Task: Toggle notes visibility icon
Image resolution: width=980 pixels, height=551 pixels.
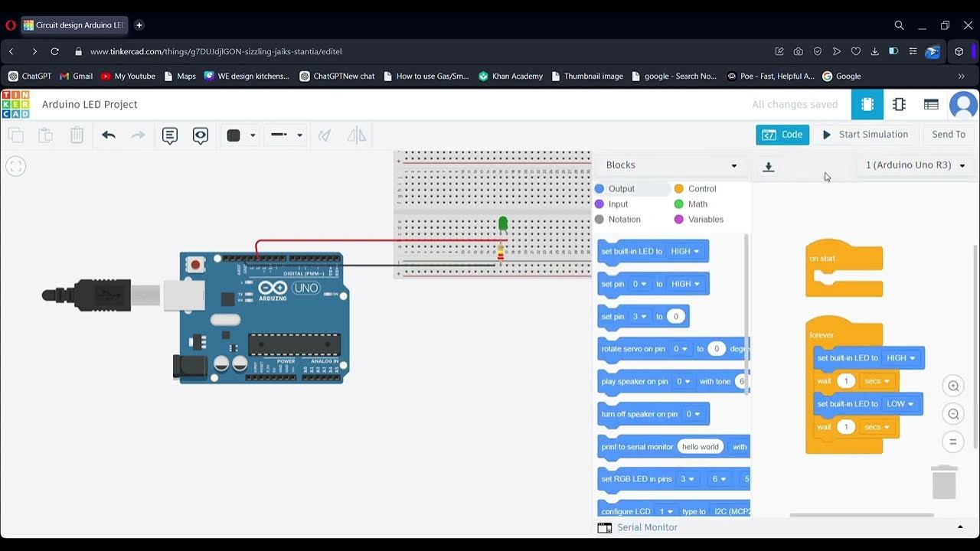Action: (x=201, y=135)
